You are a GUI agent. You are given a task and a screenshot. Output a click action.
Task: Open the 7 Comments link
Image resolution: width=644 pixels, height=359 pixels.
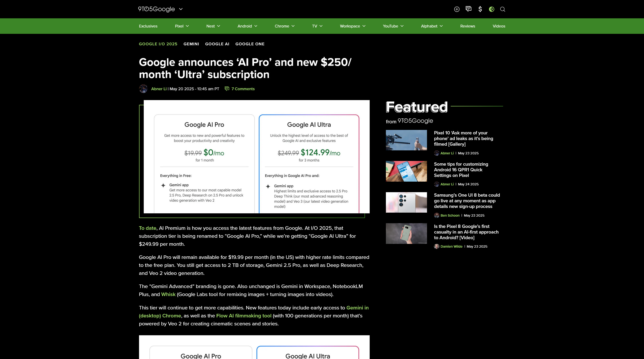coord(243,89)
